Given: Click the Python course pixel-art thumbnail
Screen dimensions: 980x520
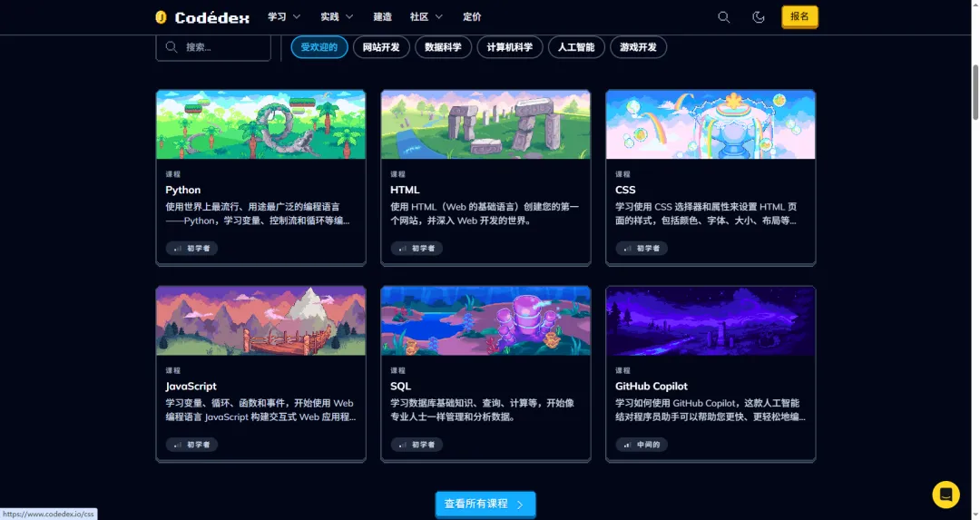Looking at the screenshot, I should tap(260, 124).
